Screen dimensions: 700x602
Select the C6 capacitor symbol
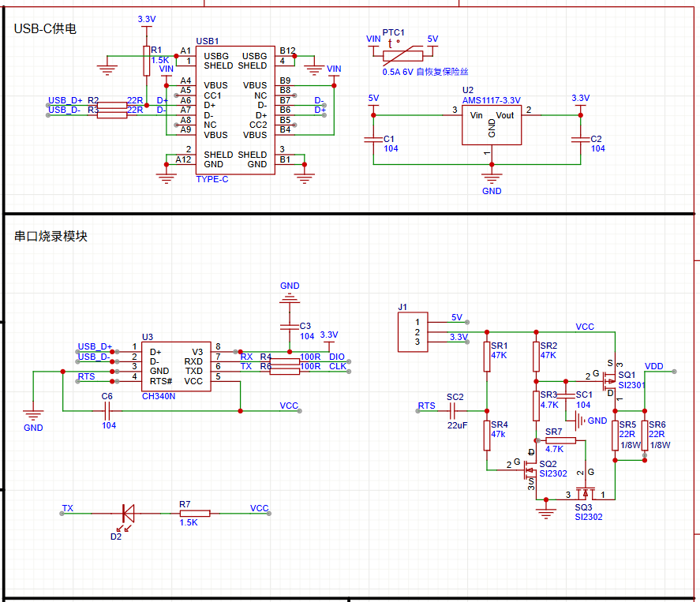(x=107, y=410)
